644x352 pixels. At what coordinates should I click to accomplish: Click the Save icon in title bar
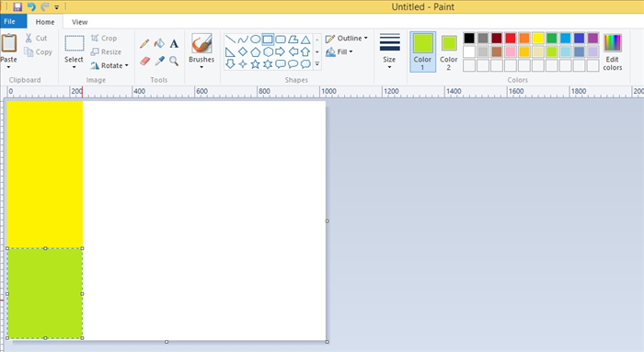[x=17, y=6]
